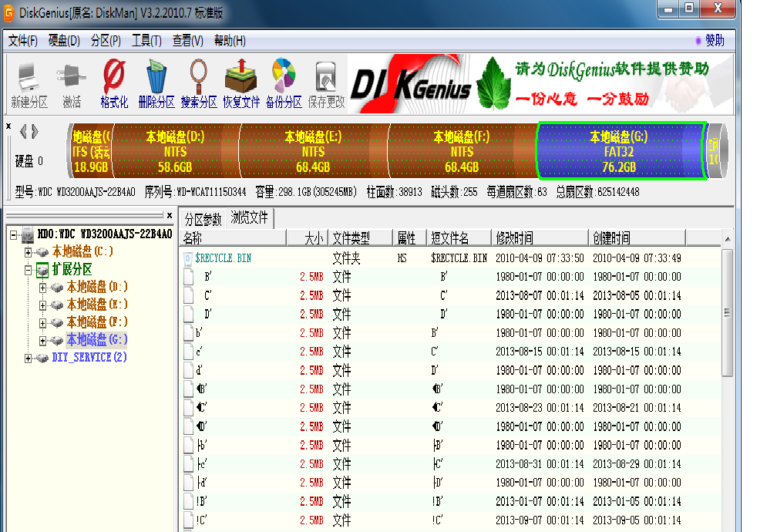Click the 赞助 sponsor link
Image resolution: width=777 pixels, height=532 pixels.
715,41
